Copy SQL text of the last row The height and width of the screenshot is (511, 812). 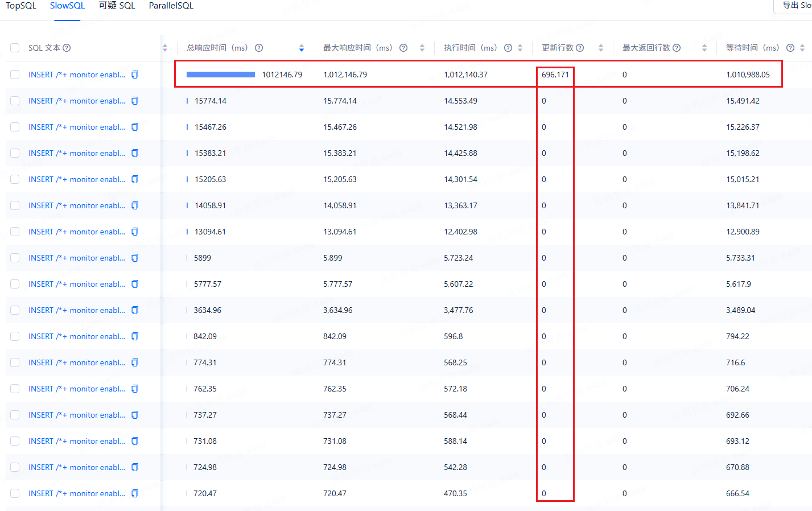(135, 493)
